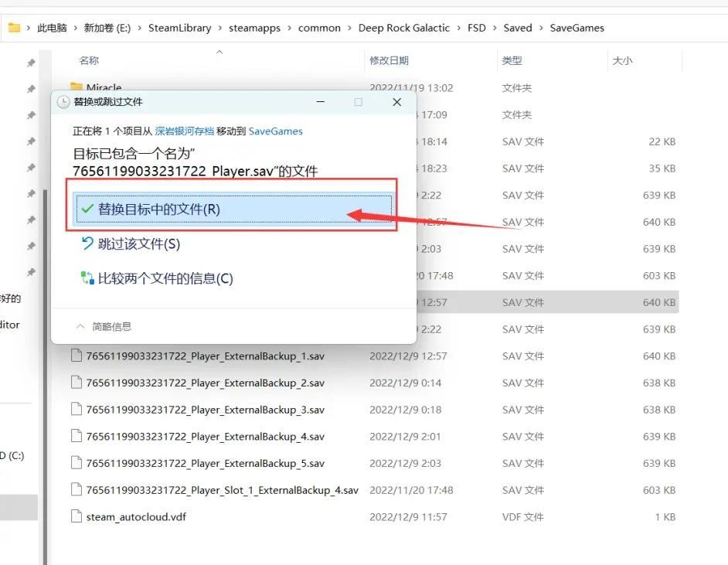Click the green checkmark replace icon
Viewport: 728px width, 565px height.
coord(87,209)
